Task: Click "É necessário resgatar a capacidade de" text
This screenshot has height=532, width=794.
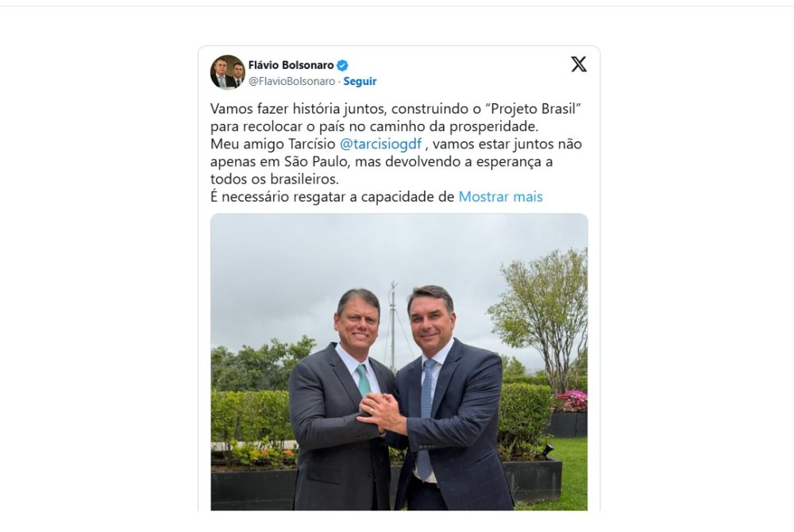Action: 332,197
